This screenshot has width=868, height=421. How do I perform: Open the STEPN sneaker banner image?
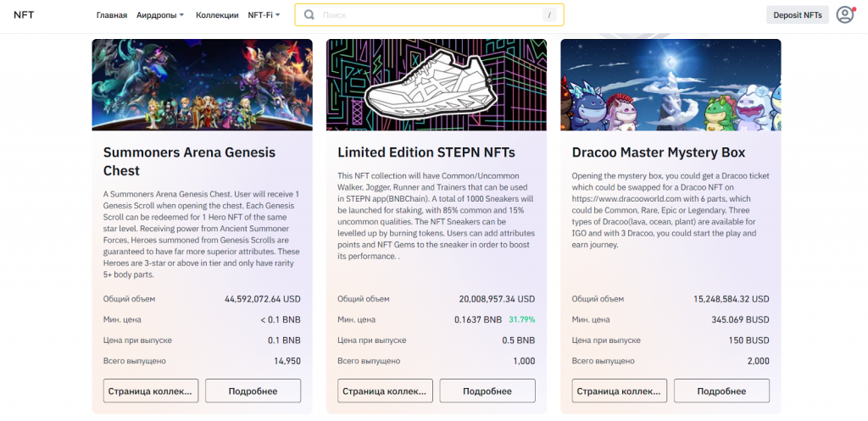(437, 85)
